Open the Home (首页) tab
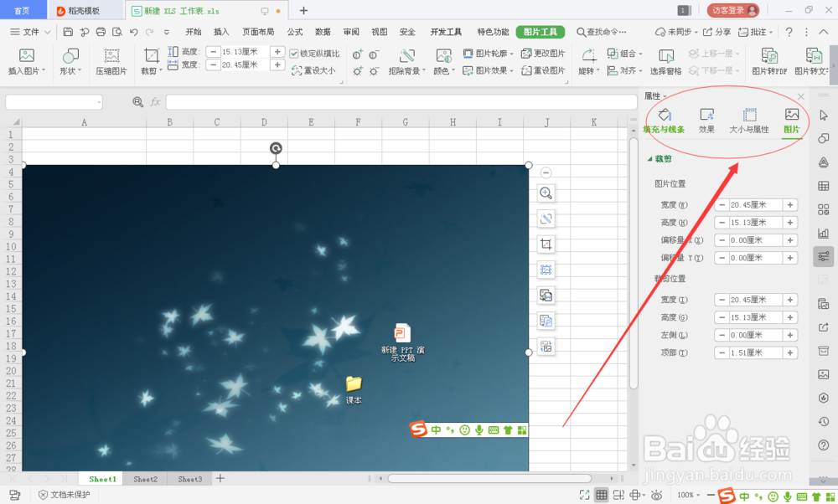This screenshot has width=838, height=504. tap(22, 11)
